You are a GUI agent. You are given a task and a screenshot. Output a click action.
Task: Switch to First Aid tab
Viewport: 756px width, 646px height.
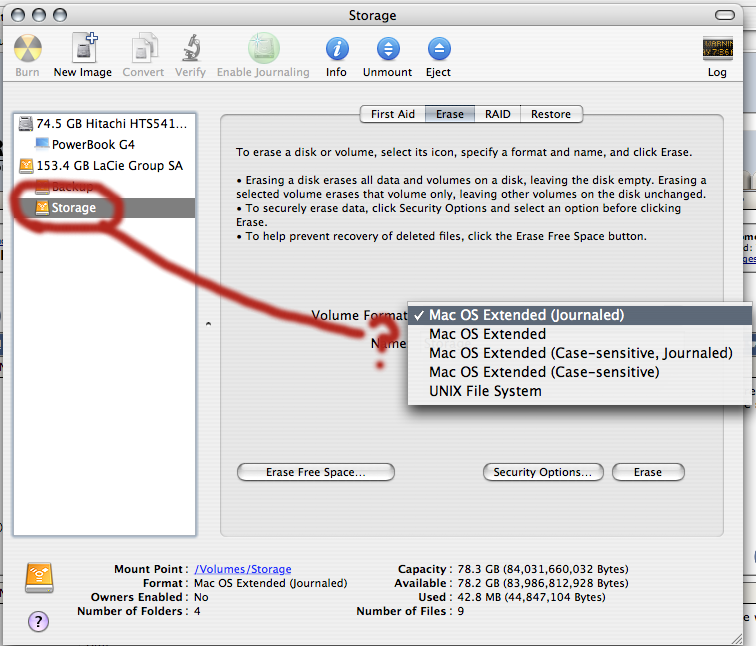(393, 114)
